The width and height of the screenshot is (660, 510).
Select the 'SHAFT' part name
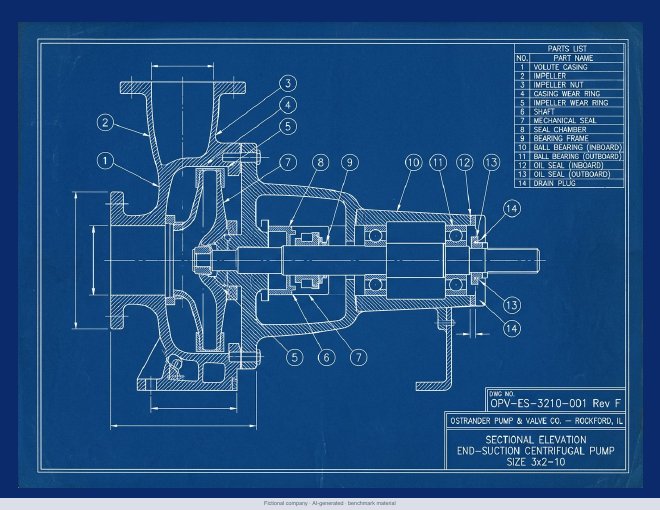544,112
